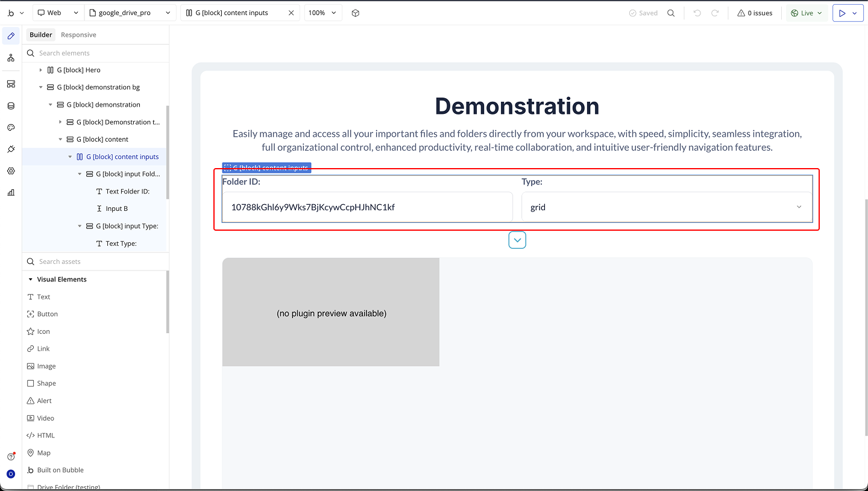The image size is (868, 491).
Task: Open the Type dropdown showing grid
Action: click(667, 207)
